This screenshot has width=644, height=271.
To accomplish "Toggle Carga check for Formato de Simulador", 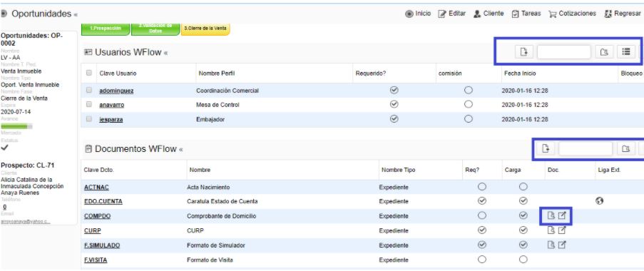I will 523,245.
